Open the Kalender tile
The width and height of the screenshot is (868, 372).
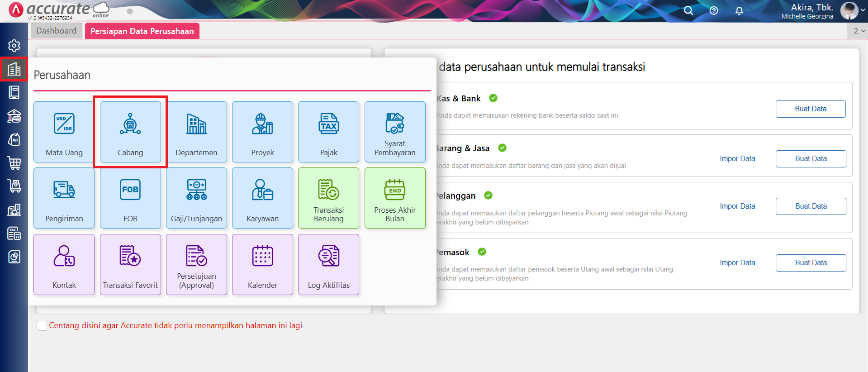[262, 264]
